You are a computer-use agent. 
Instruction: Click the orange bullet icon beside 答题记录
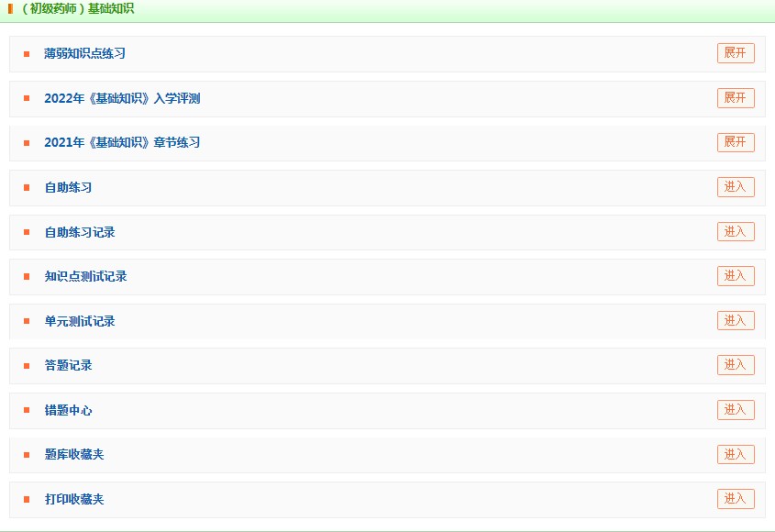tap(27, 366)
